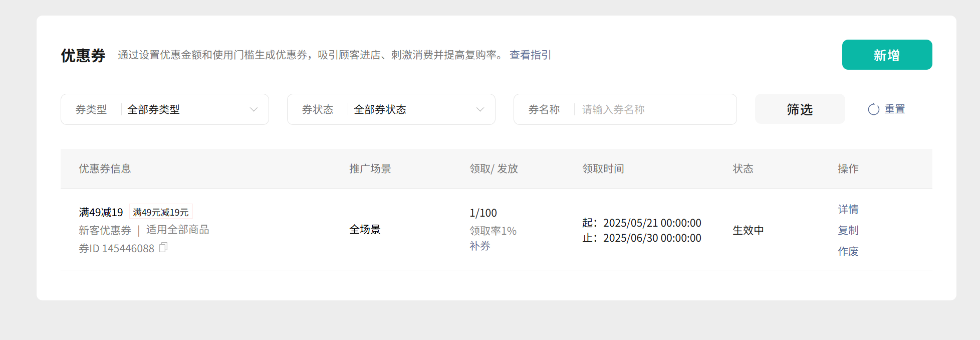Expand 券状态 chevron arrow

click(480, 109)
